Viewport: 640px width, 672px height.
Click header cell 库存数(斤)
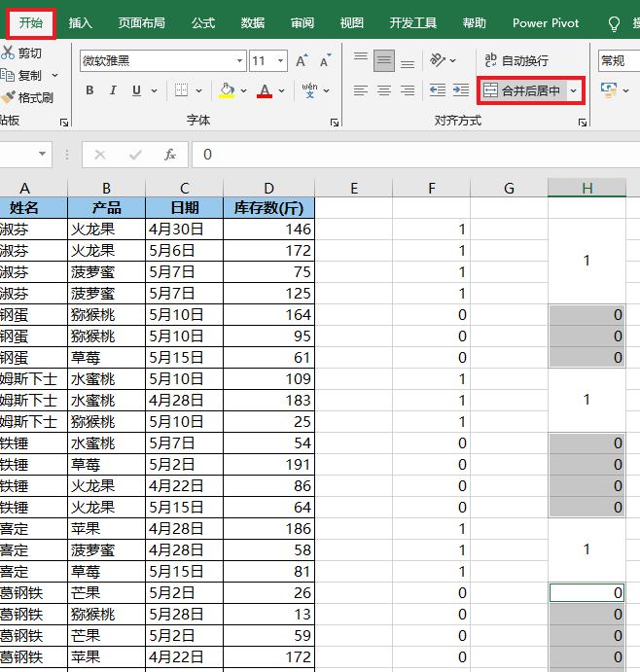coord(268,208)
